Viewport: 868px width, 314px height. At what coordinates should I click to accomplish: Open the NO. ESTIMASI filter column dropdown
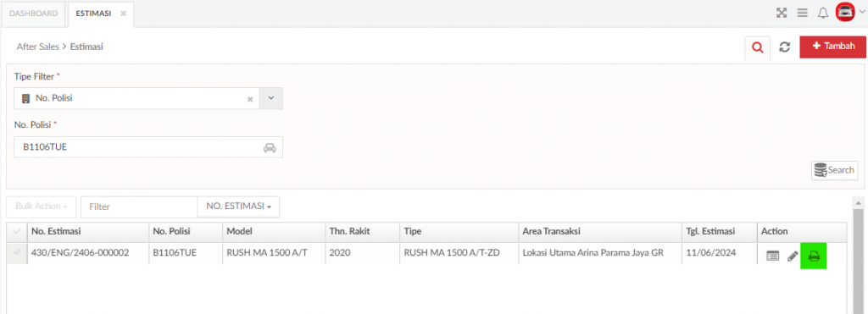(x=238, y=207)
